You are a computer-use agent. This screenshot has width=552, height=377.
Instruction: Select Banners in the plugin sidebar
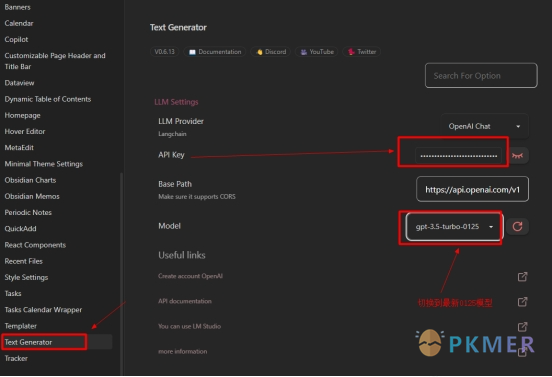coord(18,7)
